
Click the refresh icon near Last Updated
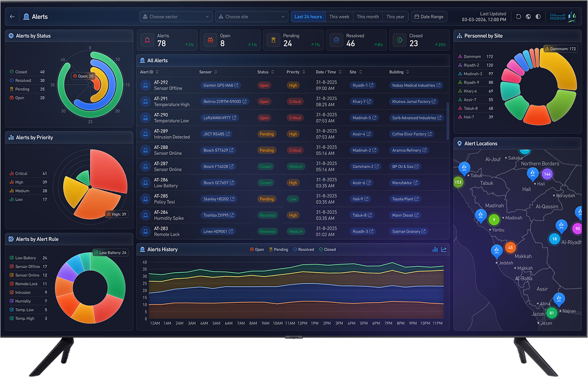tap(518, 16)
